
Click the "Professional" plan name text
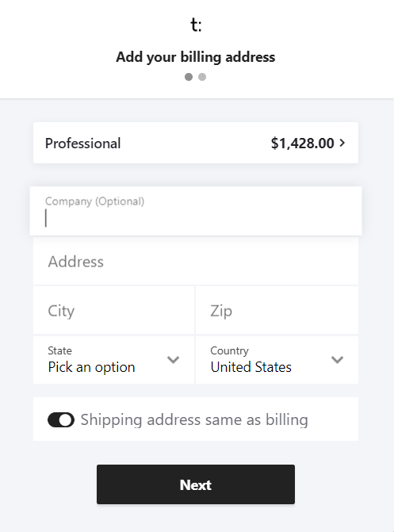pos(82,144)
